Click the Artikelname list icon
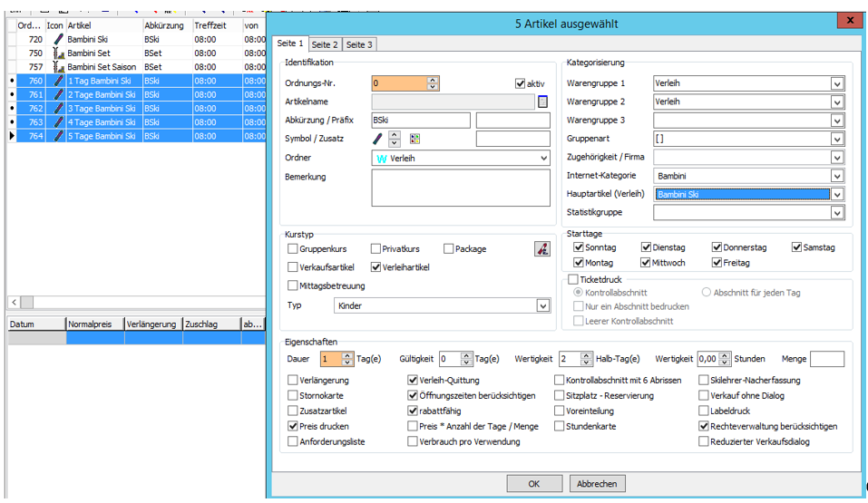This screenshot has height=503, width=868. (x=542, y=102)
